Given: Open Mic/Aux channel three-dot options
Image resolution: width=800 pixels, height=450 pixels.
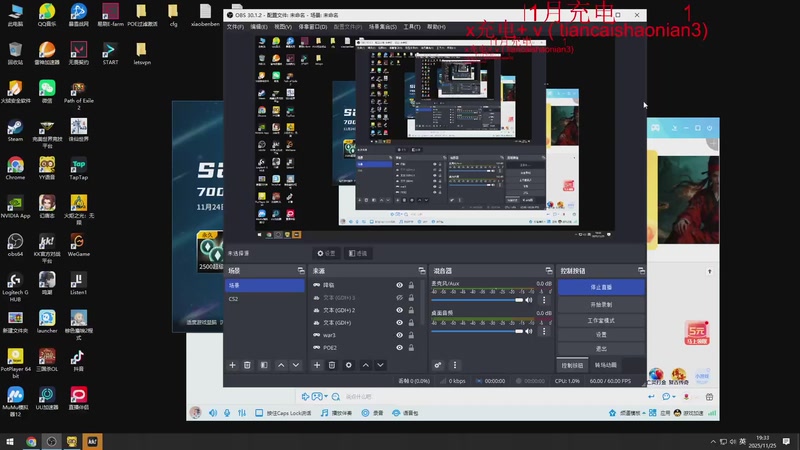Looking at the screenshot, I should pos(544,300).
